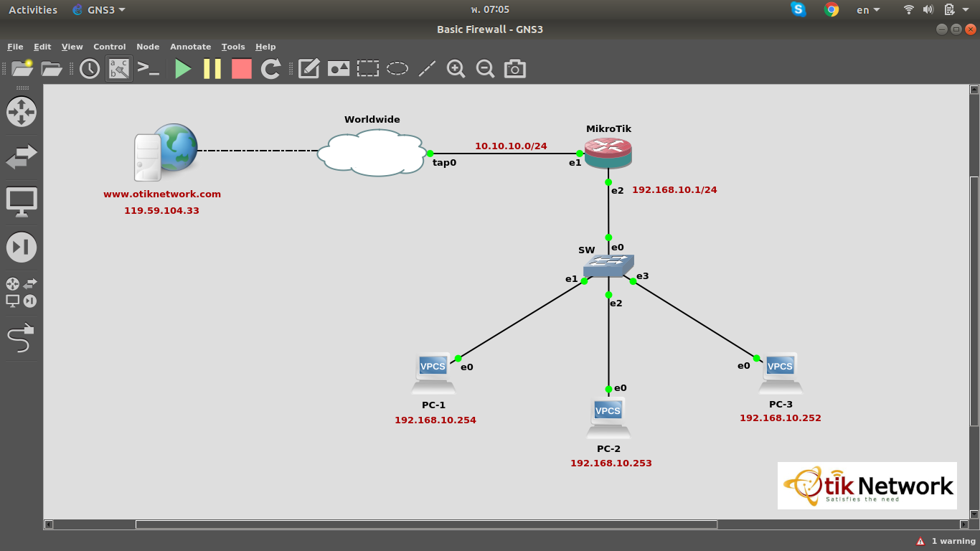The height and width of the screenshot is (551, 980).
Task: Select the Draw line tool
Action: tap(427, 69)
